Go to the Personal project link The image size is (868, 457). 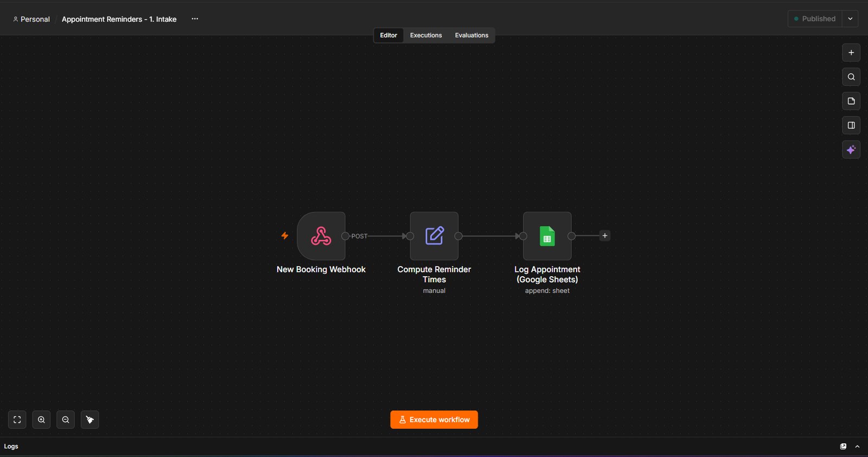[x=31, y=19]
